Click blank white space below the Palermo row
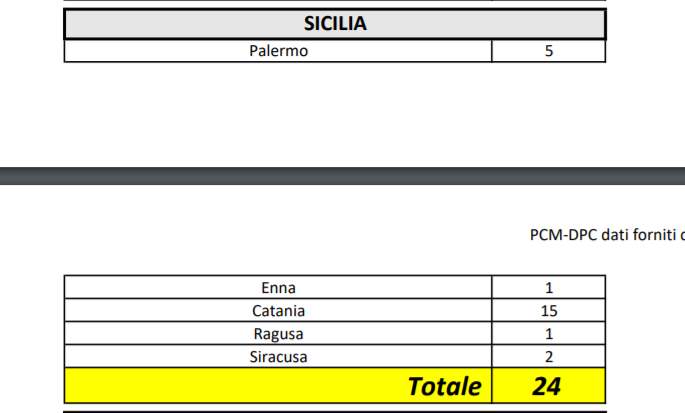Screen dimensions: 685x413 coord(335,110)
